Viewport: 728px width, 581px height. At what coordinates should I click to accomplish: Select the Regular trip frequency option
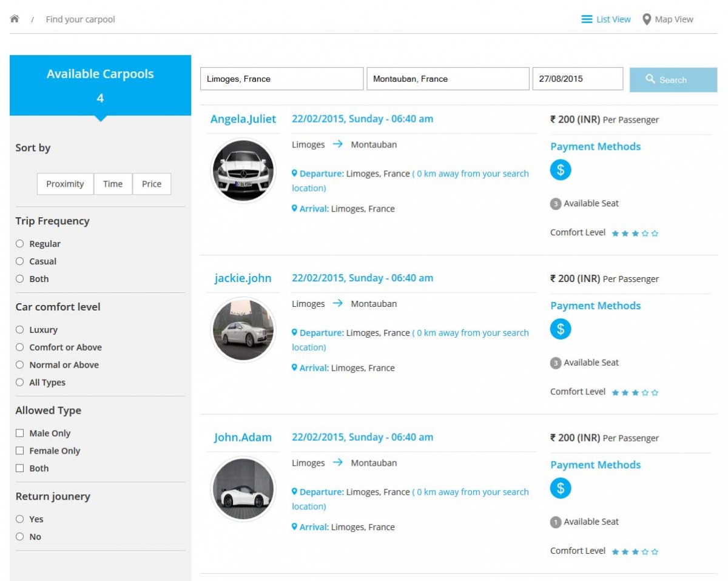point(20,244)
